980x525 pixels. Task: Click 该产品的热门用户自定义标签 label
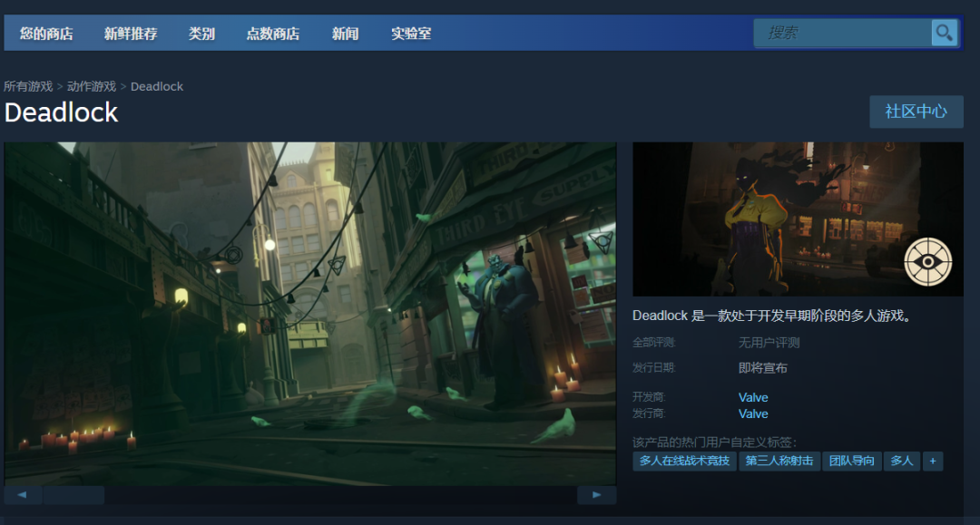pos(714,442)
